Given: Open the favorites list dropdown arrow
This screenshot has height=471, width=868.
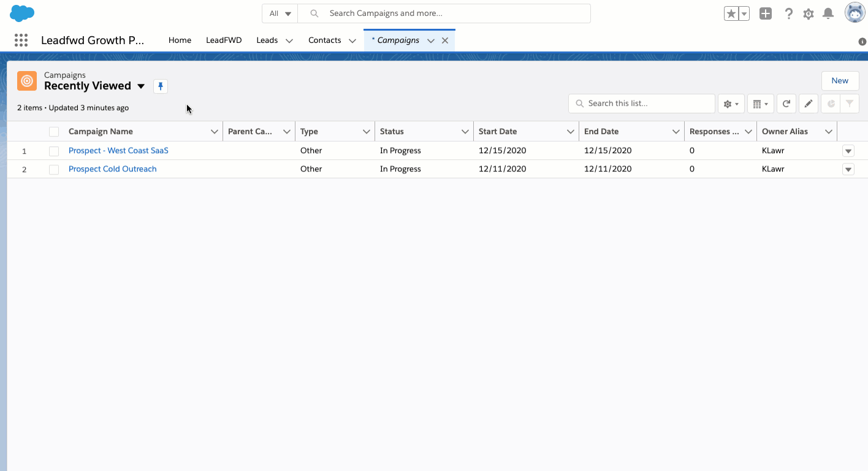Looking at the screenshot, I should click(744, 13).
